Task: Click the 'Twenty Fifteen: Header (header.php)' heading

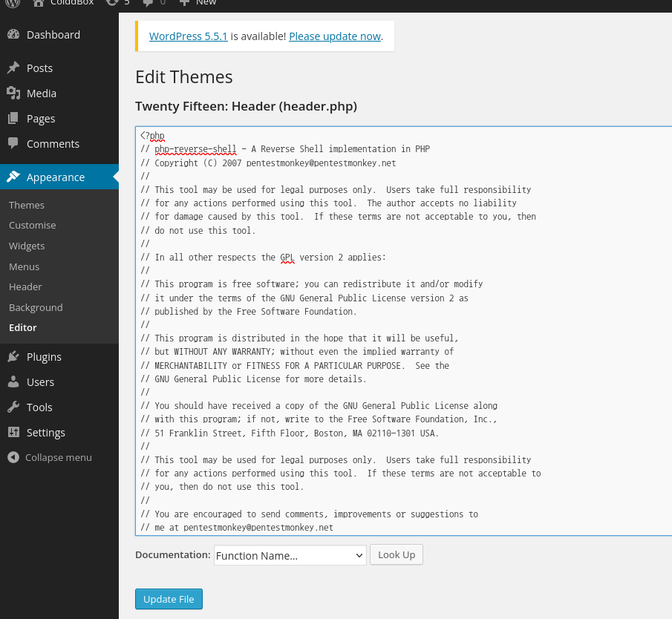Action: click(246, 106)
